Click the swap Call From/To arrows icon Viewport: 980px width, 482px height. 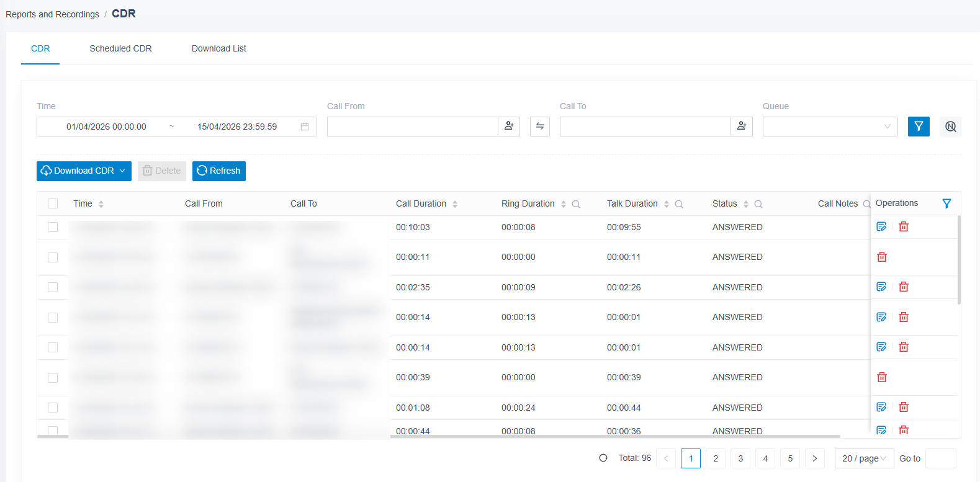click(540, 127)
